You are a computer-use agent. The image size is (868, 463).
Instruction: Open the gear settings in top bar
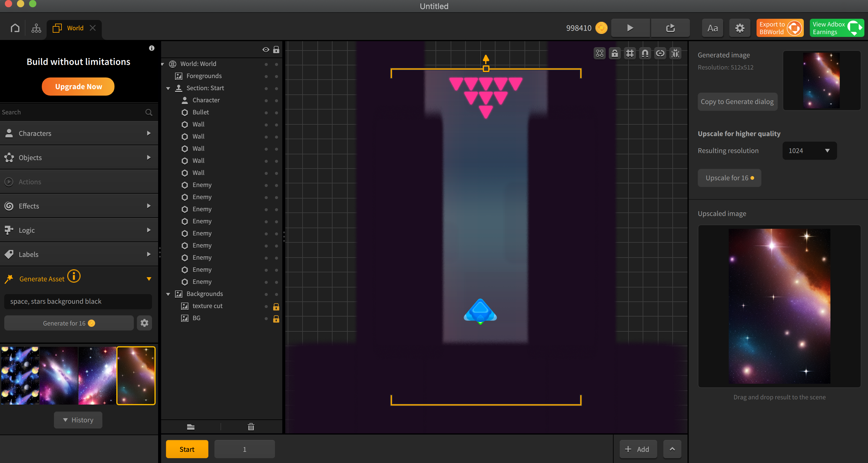(x=740, y=28)
